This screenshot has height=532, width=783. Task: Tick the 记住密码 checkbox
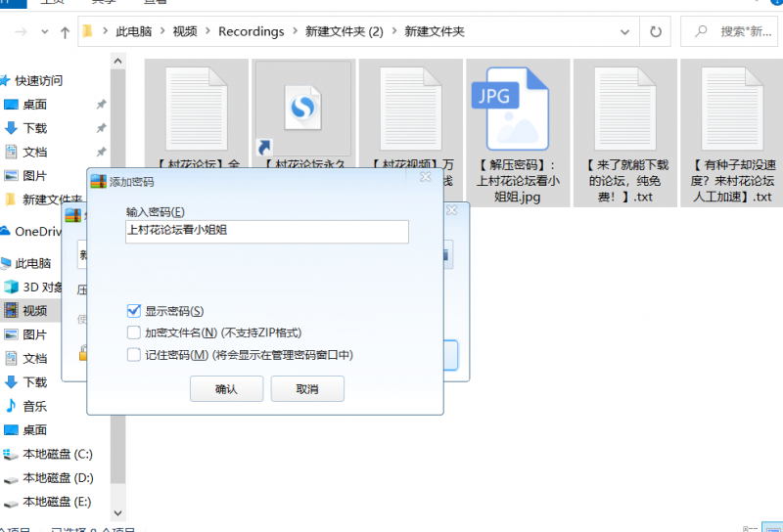[134, 355]
